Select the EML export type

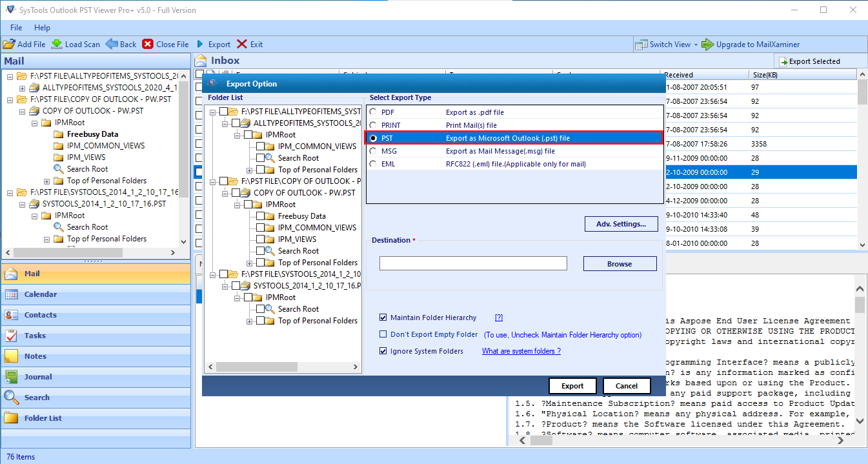point(372,163)
